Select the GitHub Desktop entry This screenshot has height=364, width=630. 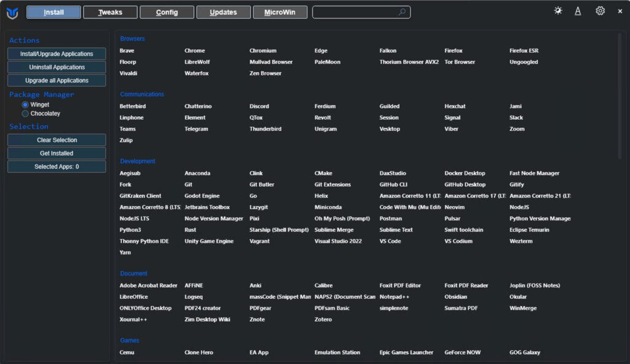[465, 184]
